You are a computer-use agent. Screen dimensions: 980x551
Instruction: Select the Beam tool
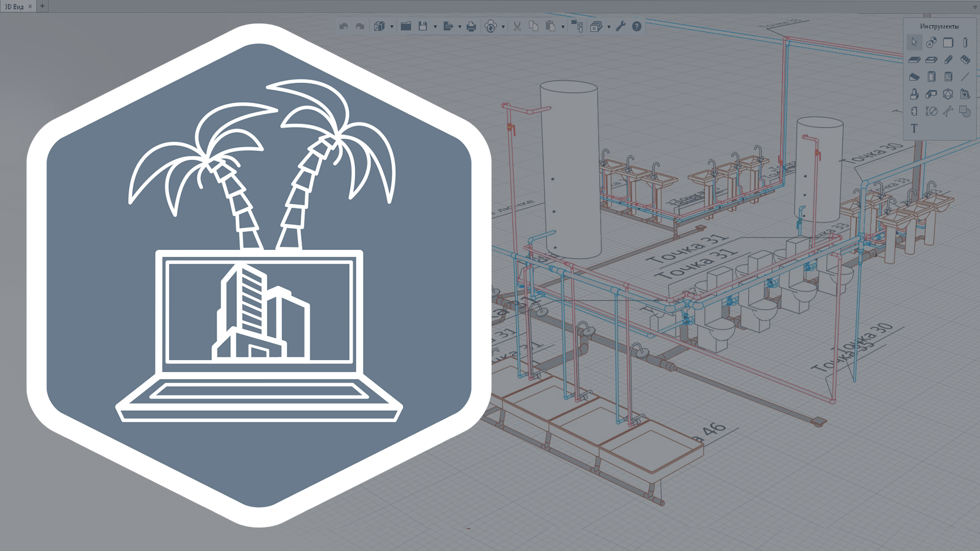coord(948,60)
